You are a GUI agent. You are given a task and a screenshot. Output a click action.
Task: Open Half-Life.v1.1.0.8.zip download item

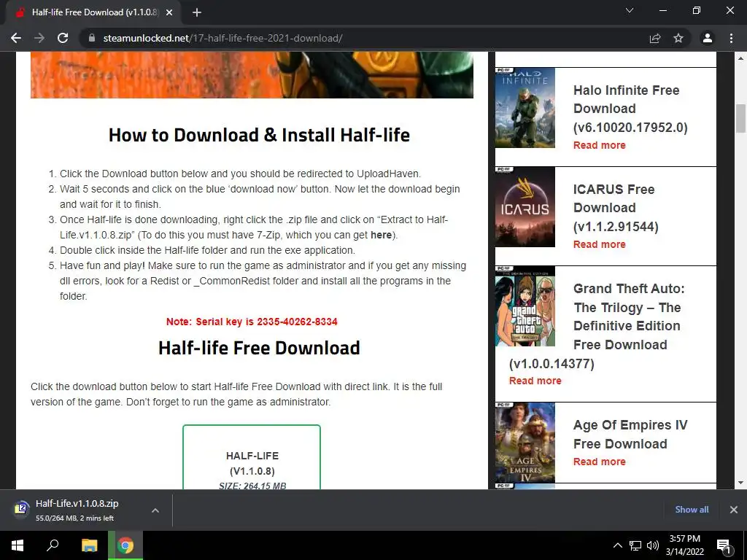coord(77,510)
